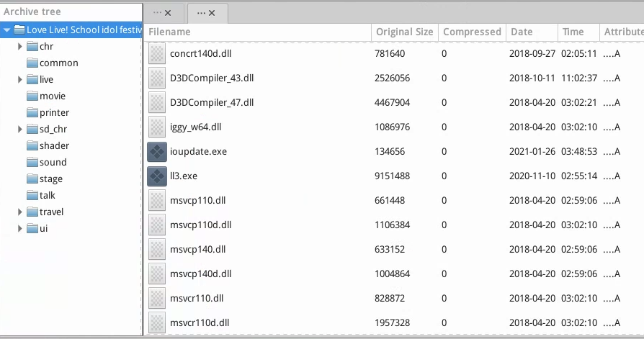Viewport: 644px width, 339px height.
Task: Click the root archive folder icon
Action: [19, 30]
